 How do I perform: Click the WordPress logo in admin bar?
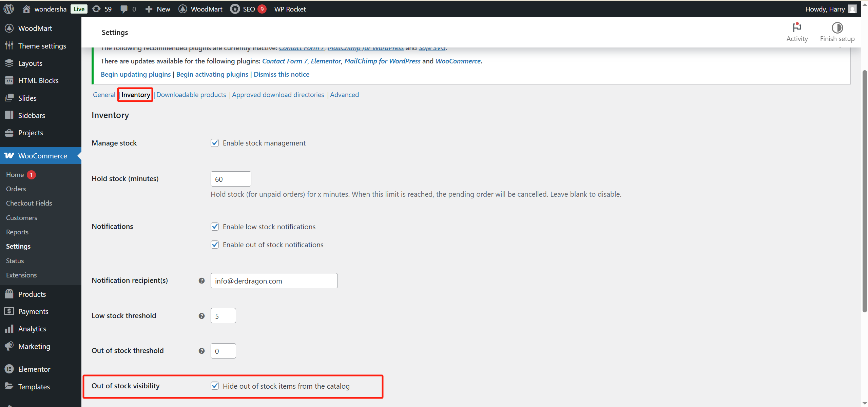tap(9, 9)
